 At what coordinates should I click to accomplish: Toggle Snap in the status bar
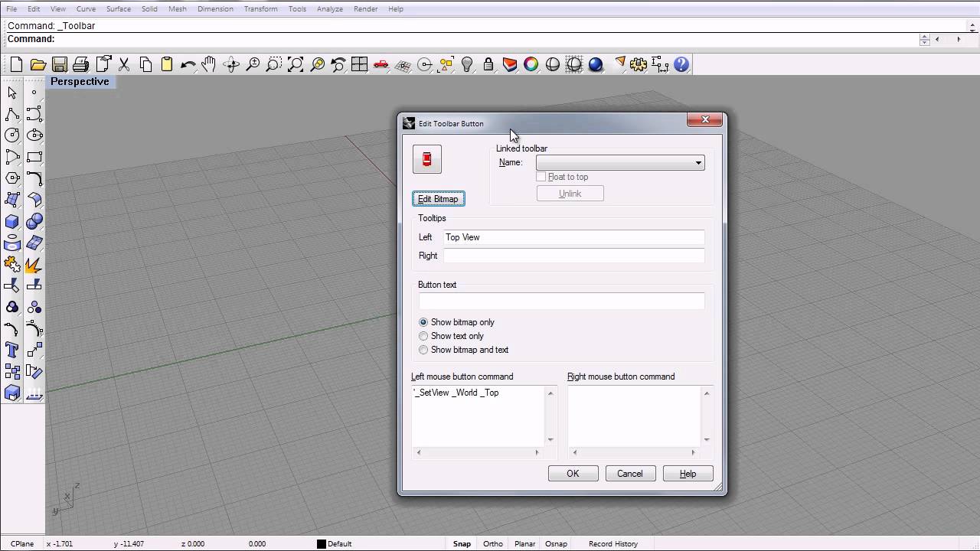(462, 544)
